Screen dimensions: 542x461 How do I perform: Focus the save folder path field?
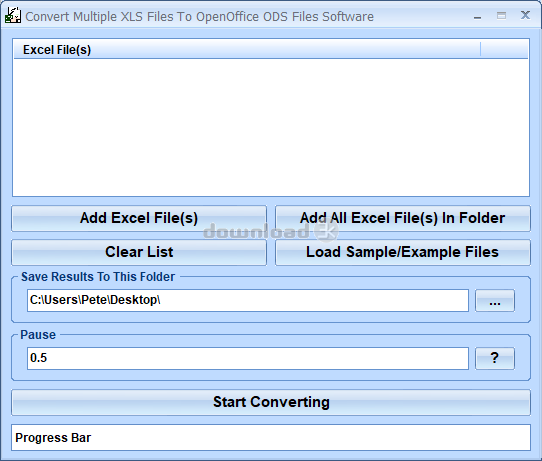tap(248, 300)
